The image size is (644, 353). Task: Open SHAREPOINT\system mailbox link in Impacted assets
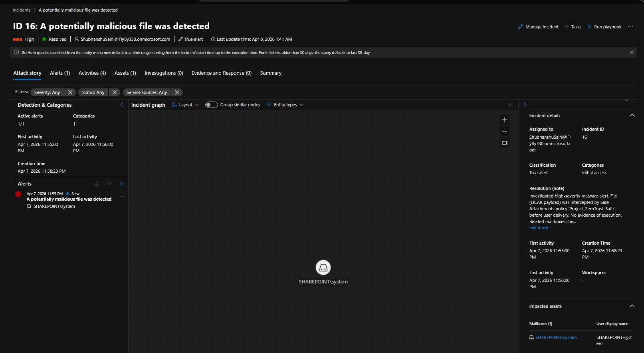pyautogui.click(x=556, y=337)
